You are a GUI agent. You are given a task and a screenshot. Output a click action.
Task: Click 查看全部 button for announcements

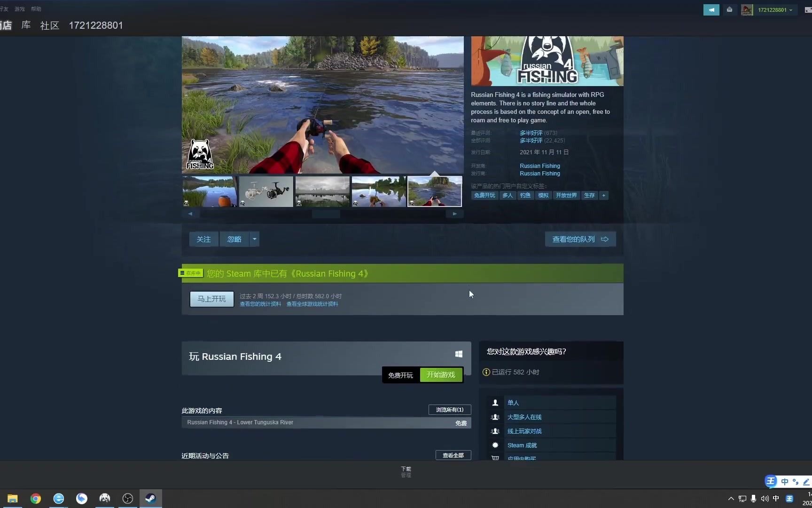pos(453,455)
